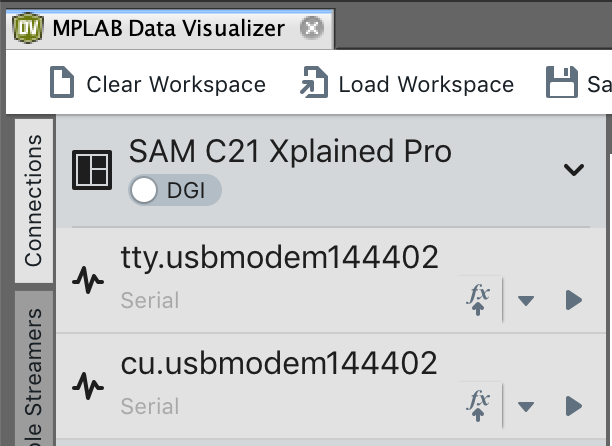612x446 pixels.
Task: Start streaming on tty.usbmodem144402 with play button
Action: click(573, 300)
